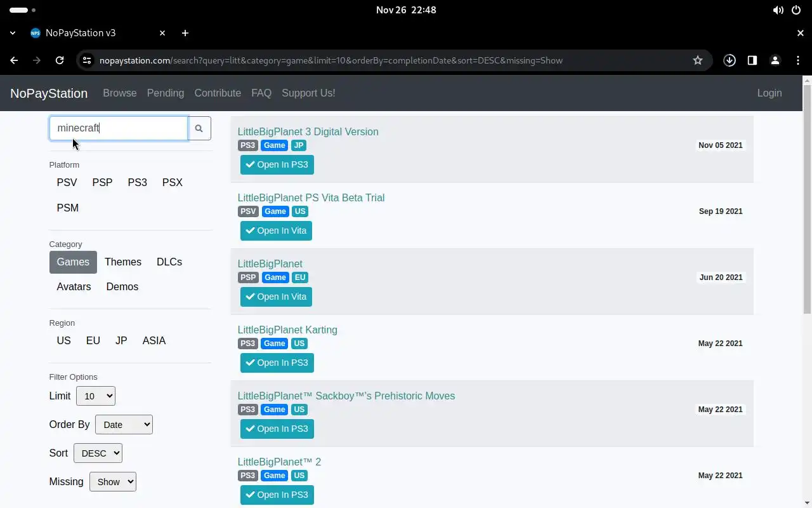Image resolution: width=812 pixels, height=508 pixels.
Task: Open the browser profile icon
Action: [775, 60]
